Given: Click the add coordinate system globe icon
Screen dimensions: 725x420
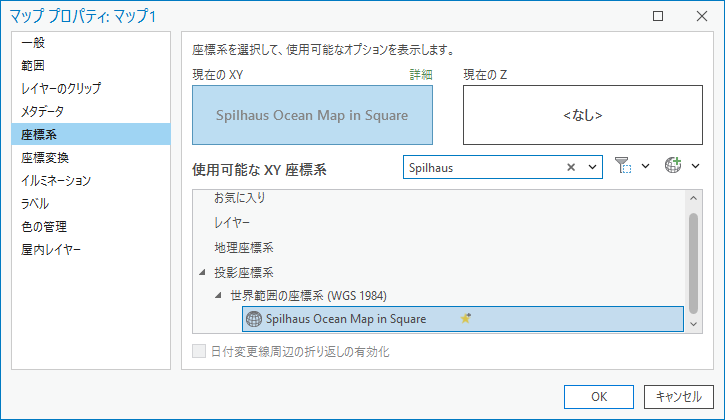Looking at the screenshot, I should pyautogui.click(x=673, y=165).
